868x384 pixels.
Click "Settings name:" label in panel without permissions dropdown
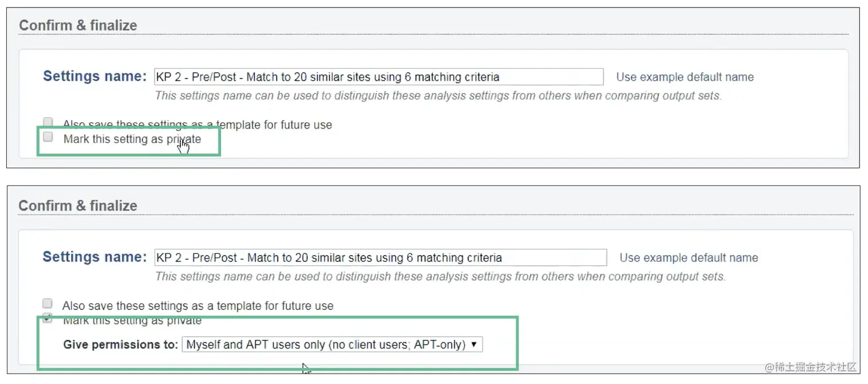pos(95,76)
